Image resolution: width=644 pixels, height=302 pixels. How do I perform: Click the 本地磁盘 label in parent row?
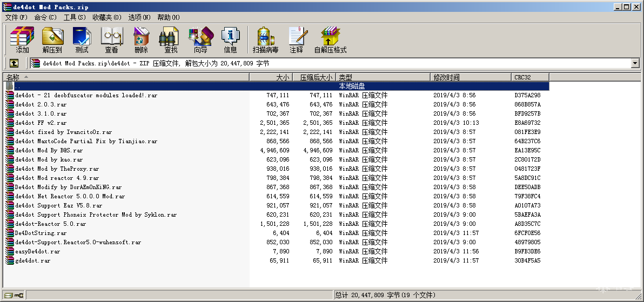click(x=352, y=86)
